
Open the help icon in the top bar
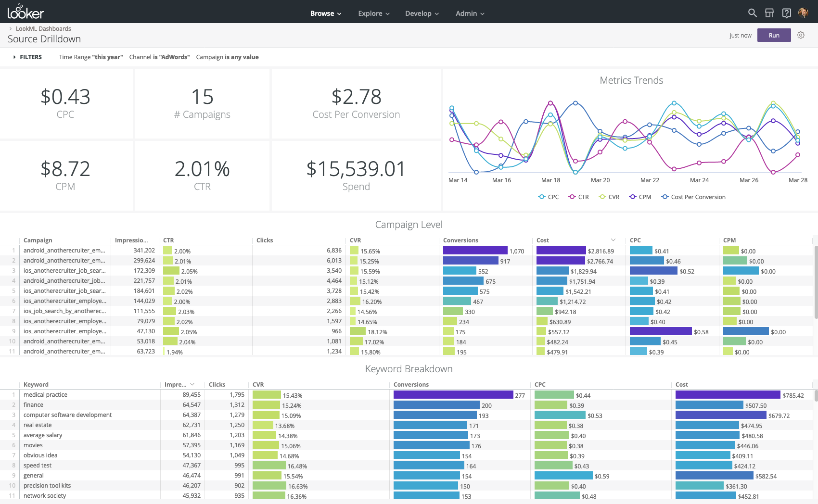pos(787,13)
